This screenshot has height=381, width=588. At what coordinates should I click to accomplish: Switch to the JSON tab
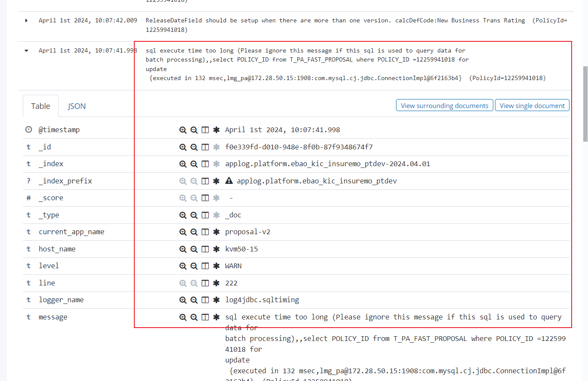[x=76, y=105]
